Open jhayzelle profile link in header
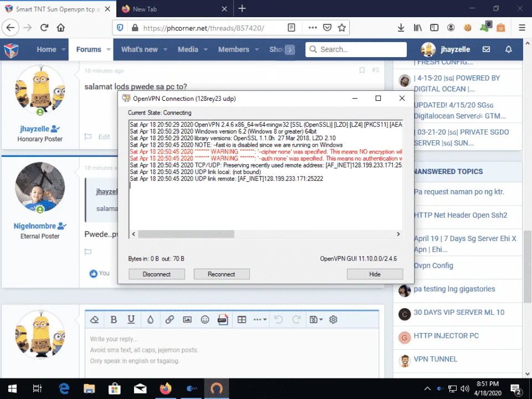532x399 pixels. pos(455,49)
